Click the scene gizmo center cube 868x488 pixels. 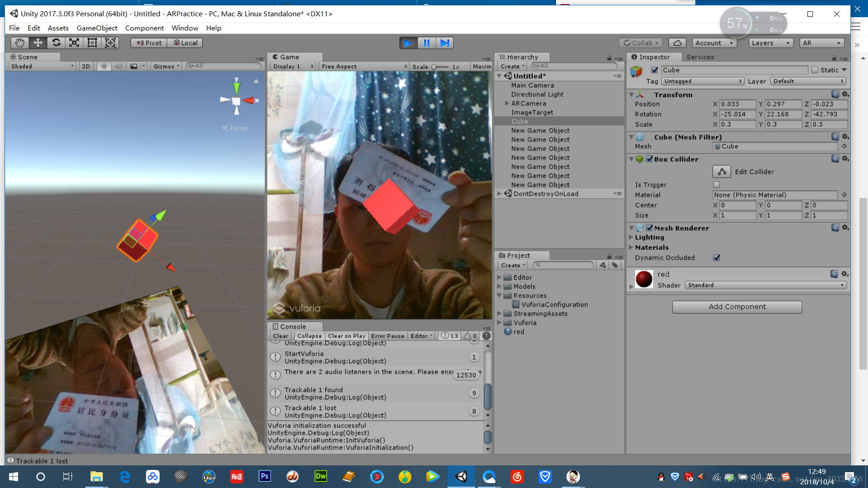tap(236, 100)
